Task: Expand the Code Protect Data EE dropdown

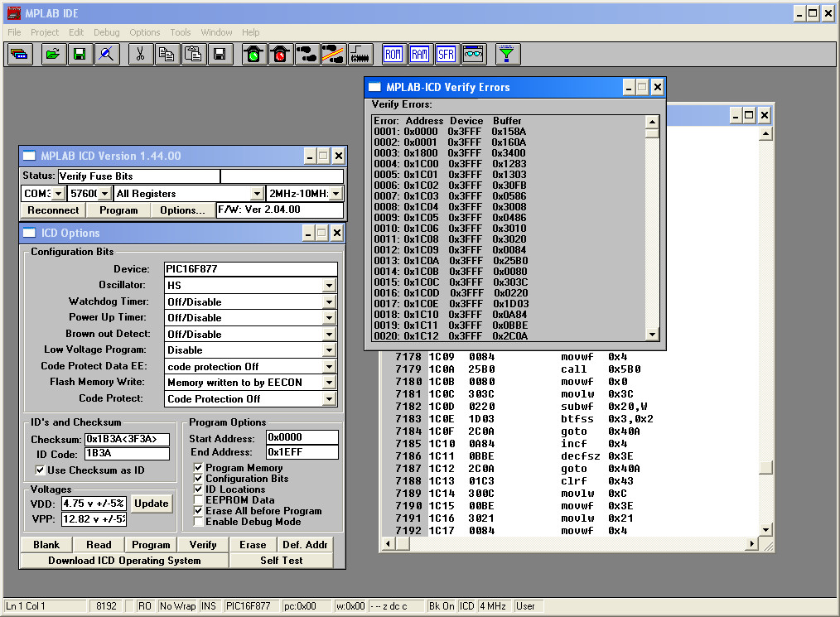Action: tap(330, 367)
